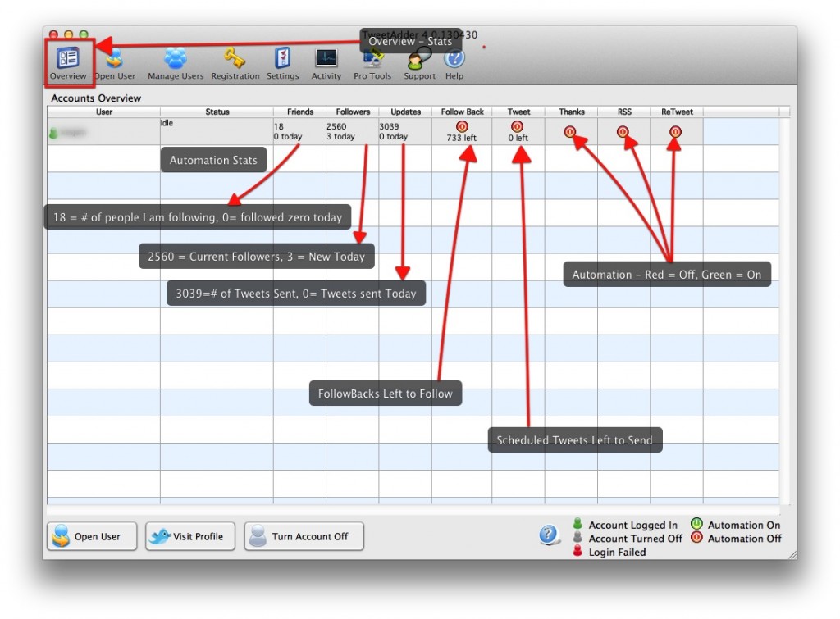Toggle Follow Back automation indicator
The image size is (840, 619).
click(x=462, y=126)
